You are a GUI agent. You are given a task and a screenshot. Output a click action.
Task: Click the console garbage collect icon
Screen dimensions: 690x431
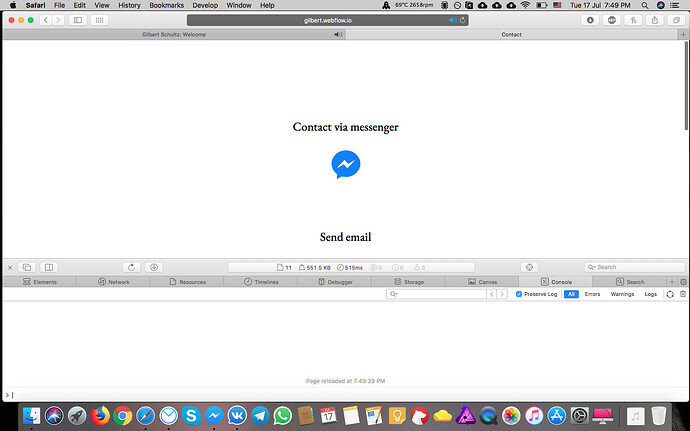click(670, 294)
